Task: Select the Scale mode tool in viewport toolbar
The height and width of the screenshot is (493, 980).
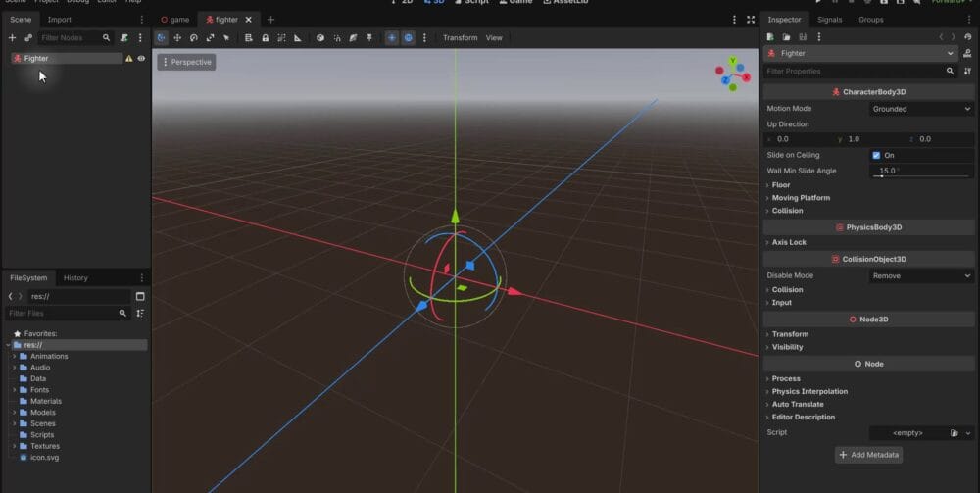Action: 210,38
